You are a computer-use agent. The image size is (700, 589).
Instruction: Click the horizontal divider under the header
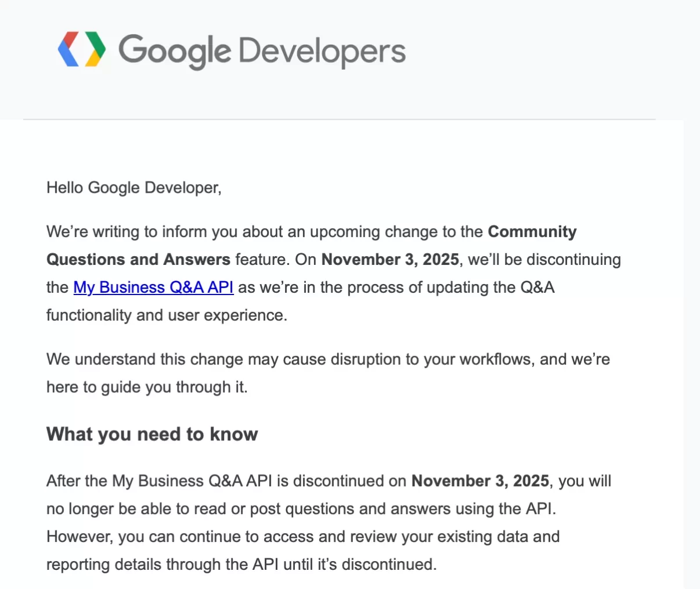point(340,120)
